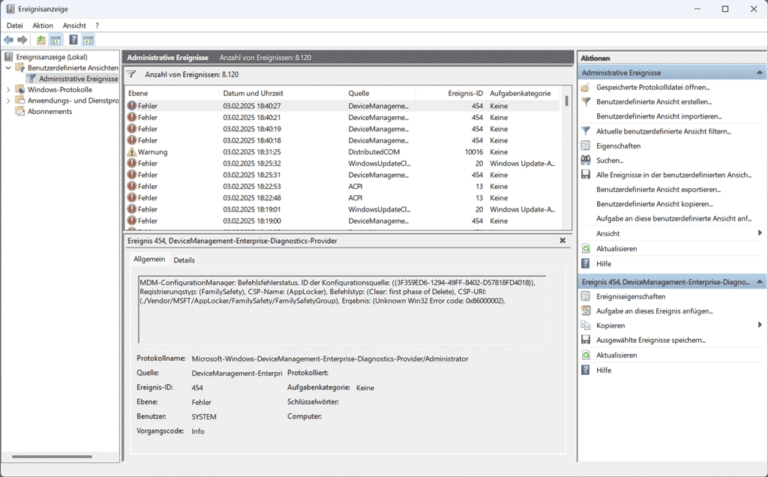Click Ausgewählte Ereignisse speichern action
The width and height of the screenshot is (768, 477).
tap(651, 340)
